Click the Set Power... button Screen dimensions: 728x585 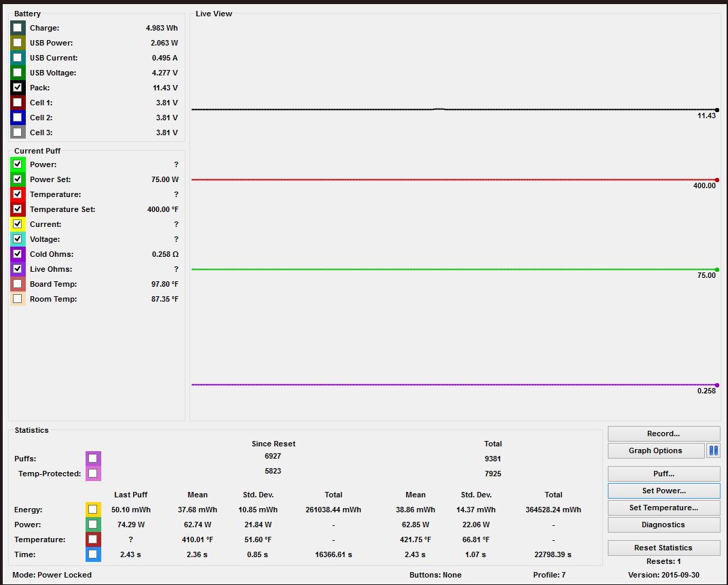(663, 491)
